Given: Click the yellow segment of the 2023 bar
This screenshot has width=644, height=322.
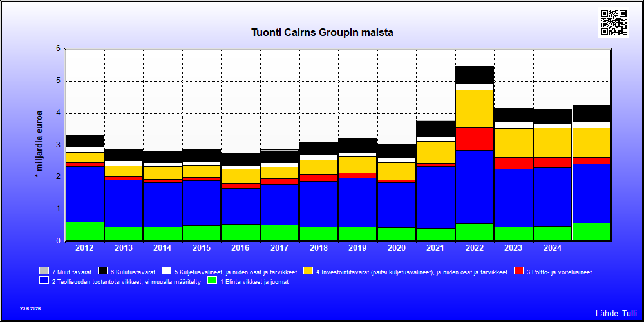Looking at the screenshot, I should pyautogui.click(x=513, y=143).
